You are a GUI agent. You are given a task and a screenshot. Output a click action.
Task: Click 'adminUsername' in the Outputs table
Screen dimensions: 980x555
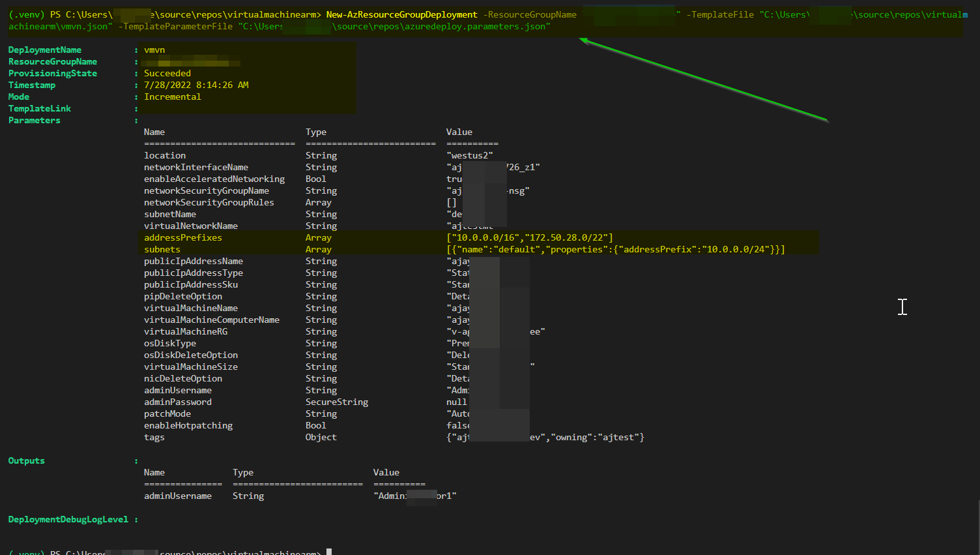(178, 496)
